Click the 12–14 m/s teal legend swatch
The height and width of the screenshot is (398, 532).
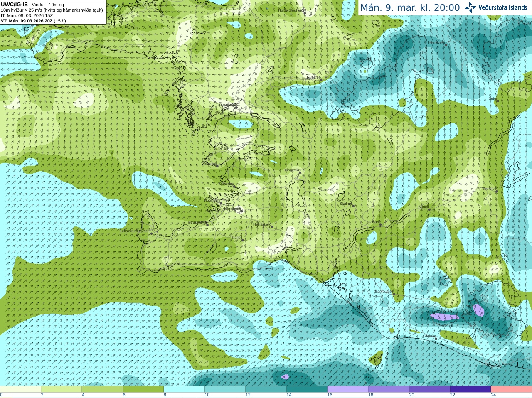point(266,389)
